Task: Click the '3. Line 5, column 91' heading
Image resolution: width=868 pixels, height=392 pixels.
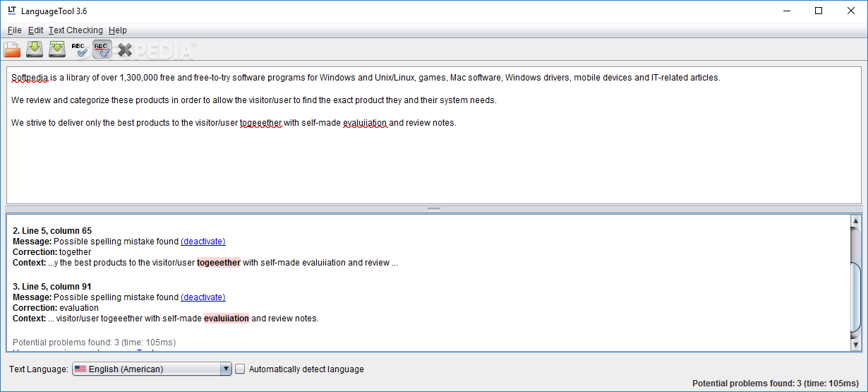Action: tap(52, 287)
